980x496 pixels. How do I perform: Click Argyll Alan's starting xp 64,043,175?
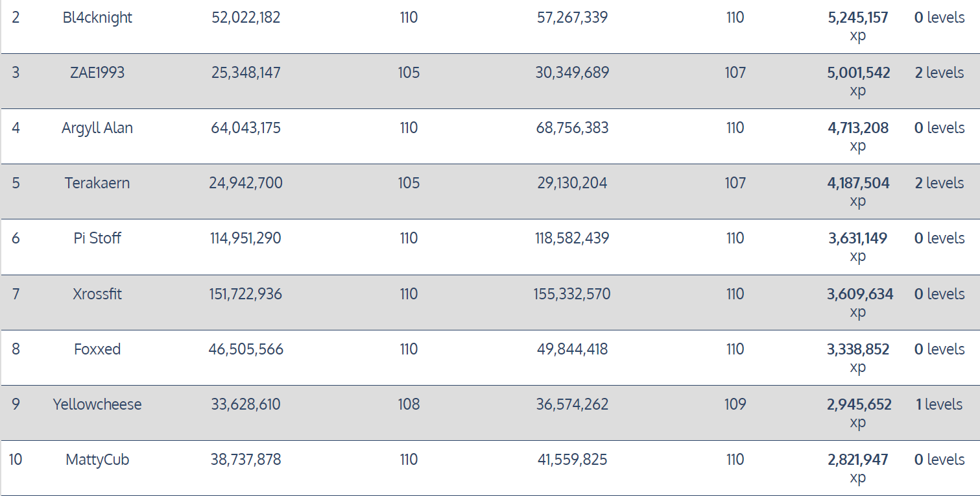pos(246,128)
